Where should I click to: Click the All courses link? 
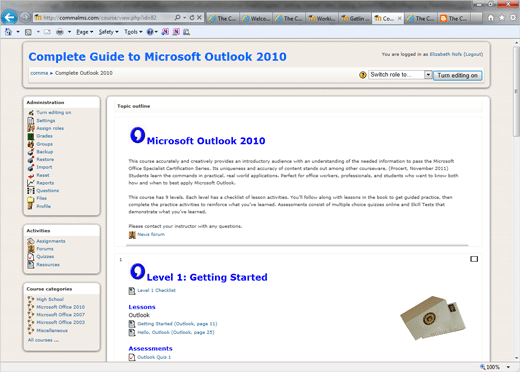(x=43, y=340)
